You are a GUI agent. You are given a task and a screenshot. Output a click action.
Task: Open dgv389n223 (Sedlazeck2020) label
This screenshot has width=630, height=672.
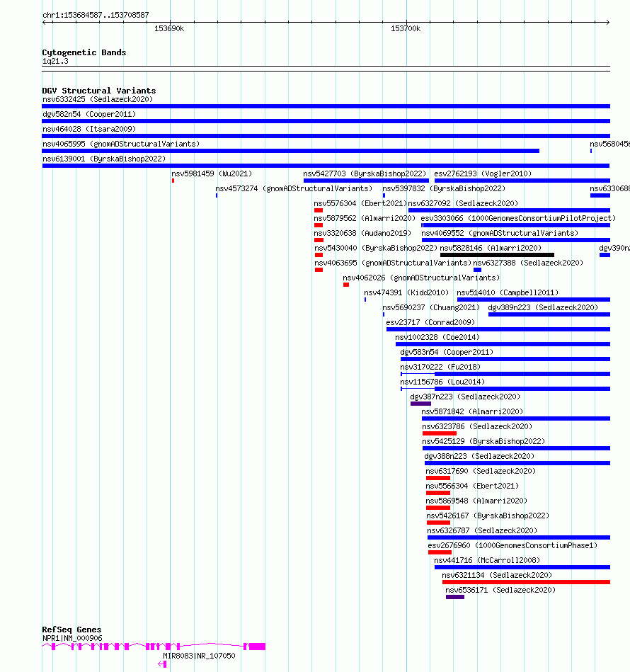click(543, 308)
